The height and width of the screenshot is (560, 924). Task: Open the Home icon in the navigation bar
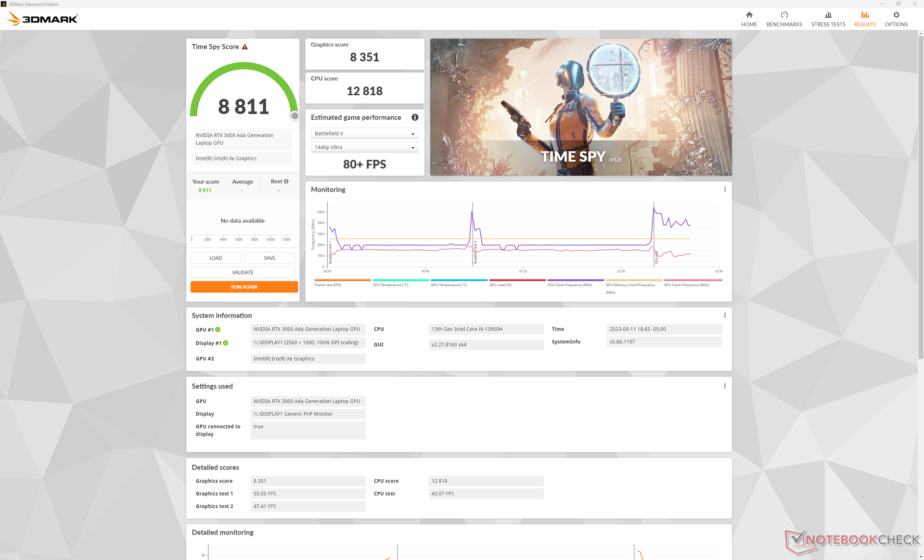[749, 15]
